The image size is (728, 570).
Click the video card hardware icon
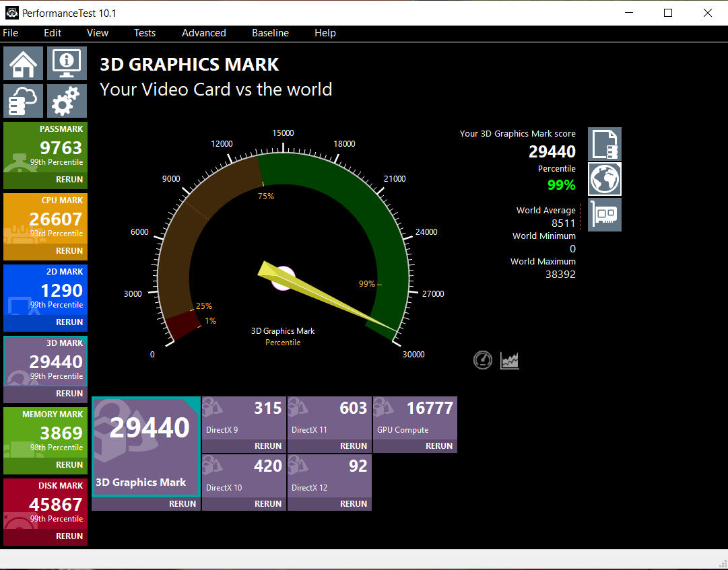pos(604,214)
